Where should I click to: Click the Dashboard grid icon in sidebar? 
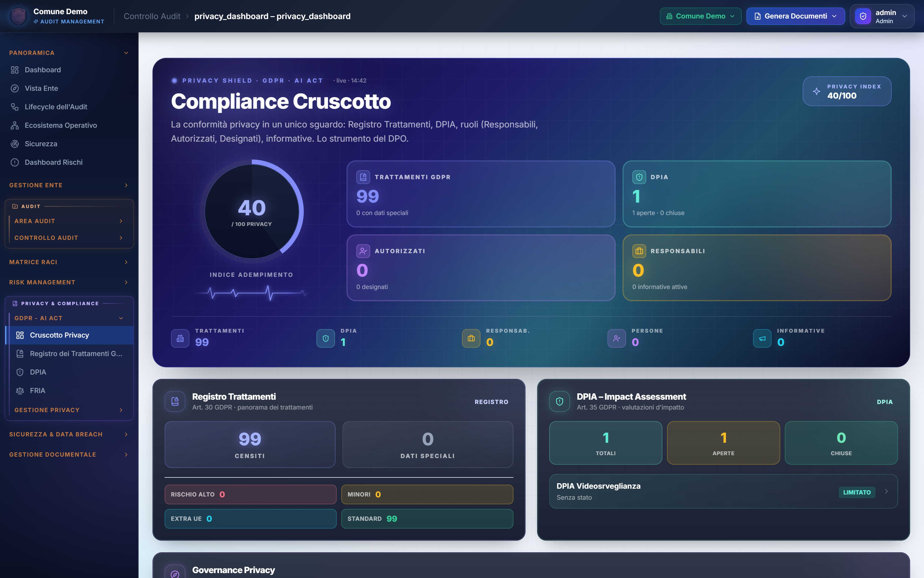[14, 70]
